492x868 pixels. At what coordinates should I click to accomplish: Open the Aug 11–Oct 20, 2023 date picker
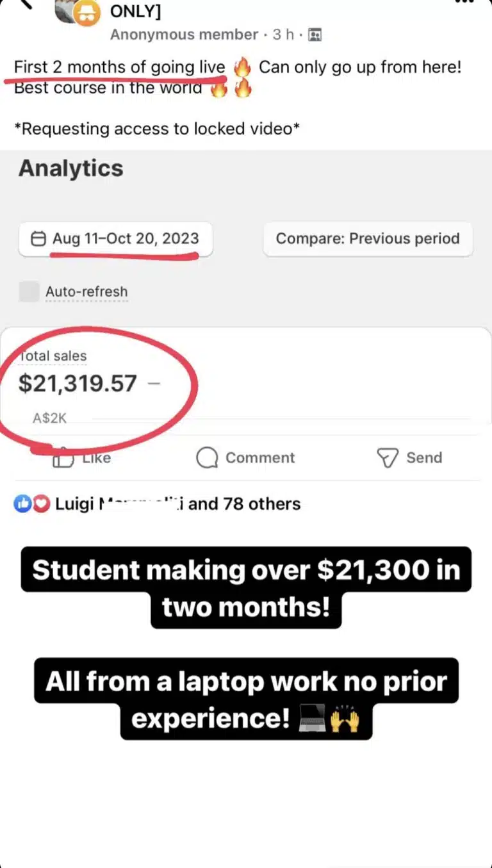115,239
